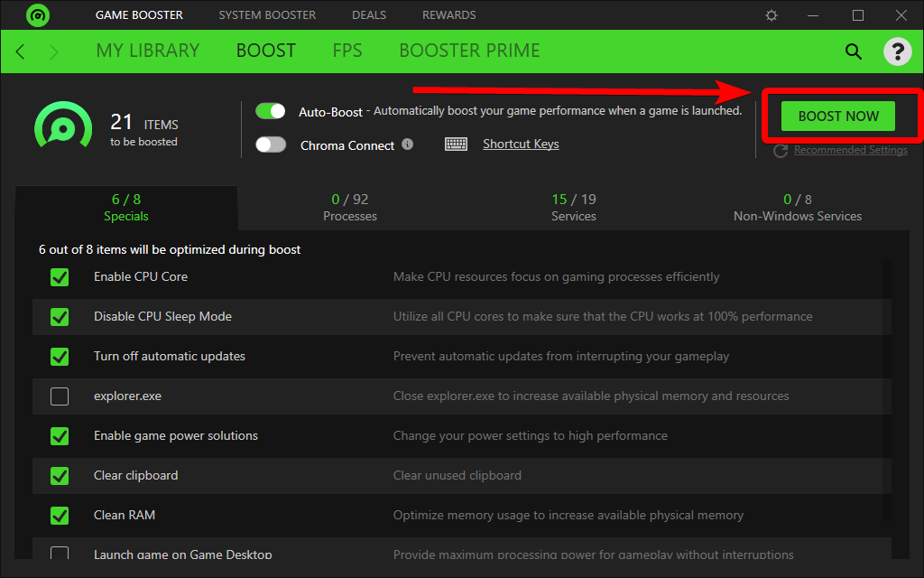The image size is (924, 578).
Task: Open settings via the gear icon
Action: pyautogui.click(x=772, y=15)
